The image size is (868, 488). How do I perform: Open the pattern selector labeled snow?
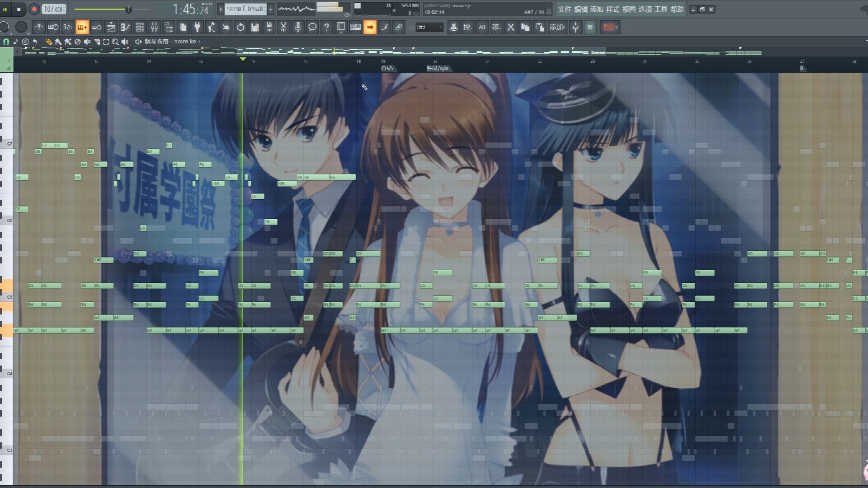(x=245, y=9)
